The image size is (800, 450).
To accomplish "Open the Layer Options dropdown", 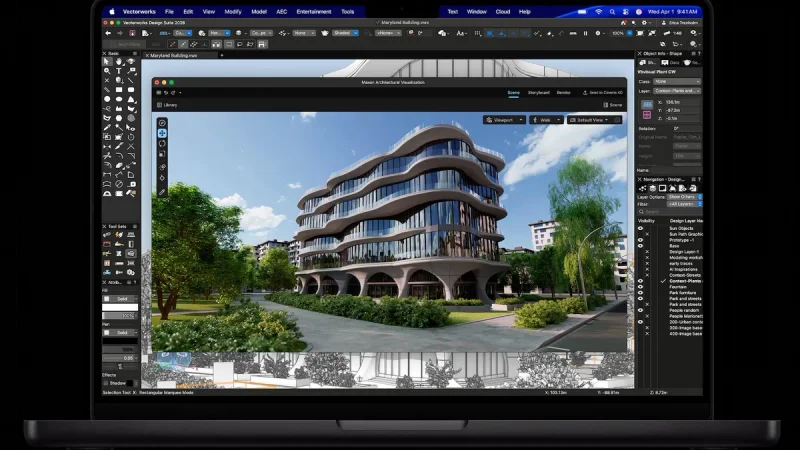I will [x=685, y=197].
